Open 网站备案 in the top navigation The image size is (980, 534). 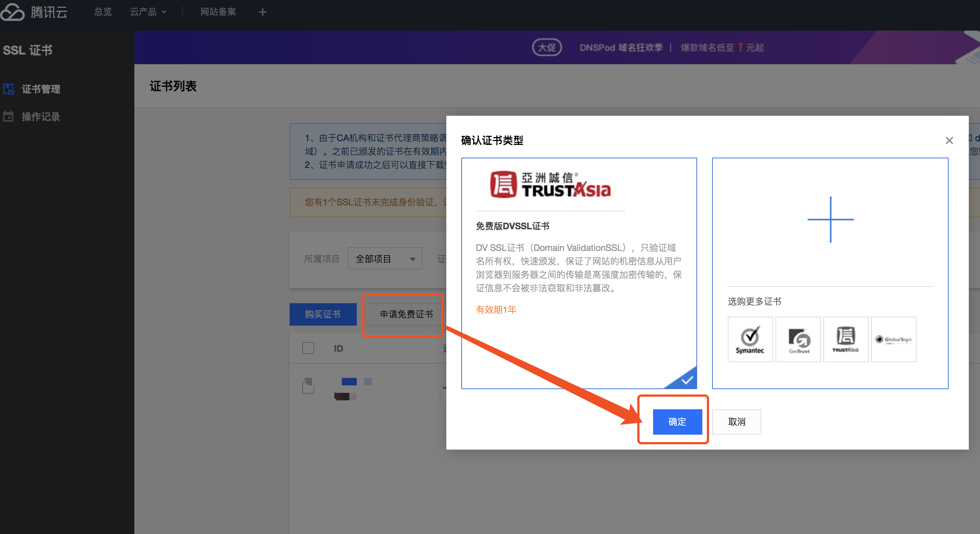click(x=218, y=12)
